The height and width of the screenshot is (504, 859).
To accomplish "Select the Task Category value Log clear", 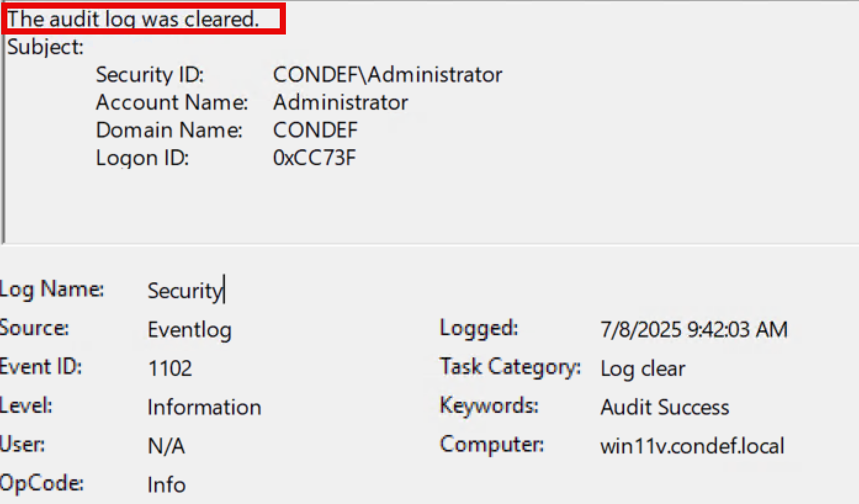I will [643, 368].
